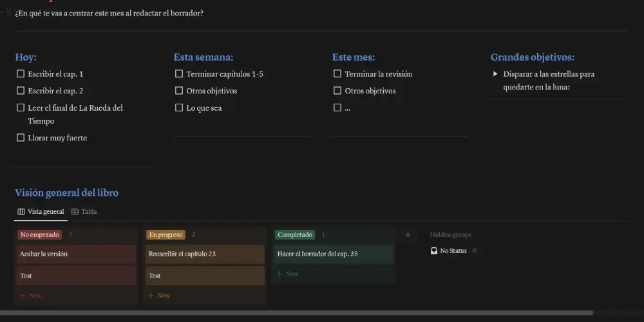Click the drag handle beside the draft question

tap(9, 13)
